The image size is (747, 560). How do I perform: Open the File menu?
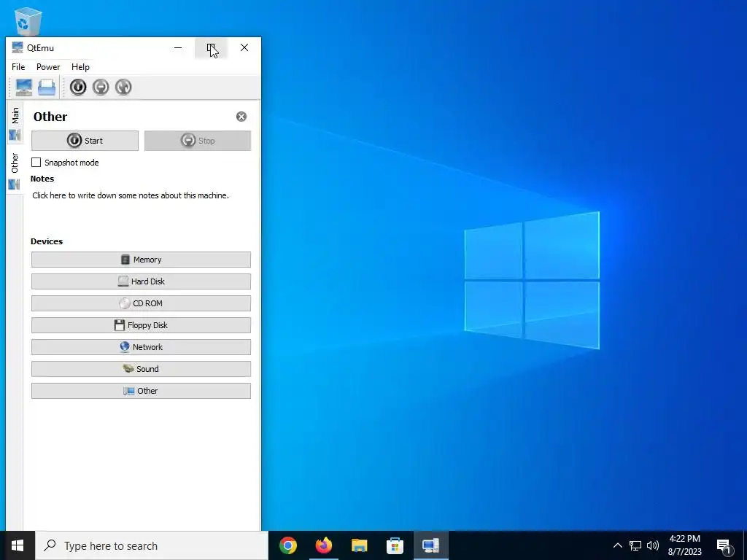click(18, 67)
